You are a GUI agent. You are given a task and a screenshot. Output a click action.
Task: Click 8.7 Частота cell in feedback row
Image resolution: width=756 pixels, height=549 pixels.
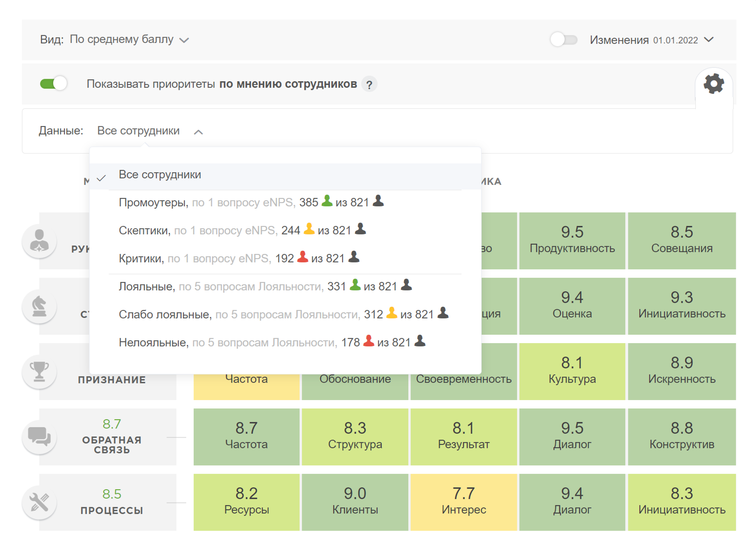pyautogui.click(x=246, y=436)
